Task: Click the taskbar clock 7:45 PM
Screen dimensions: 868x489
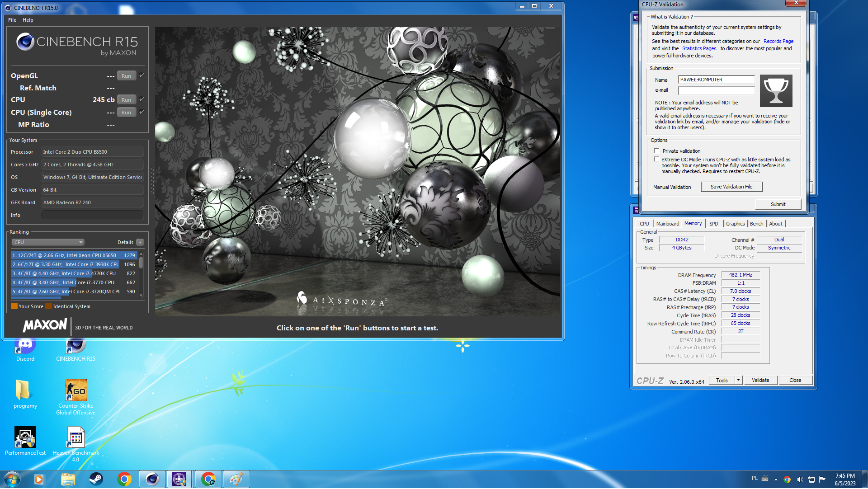Action: [x=845, y=480]
